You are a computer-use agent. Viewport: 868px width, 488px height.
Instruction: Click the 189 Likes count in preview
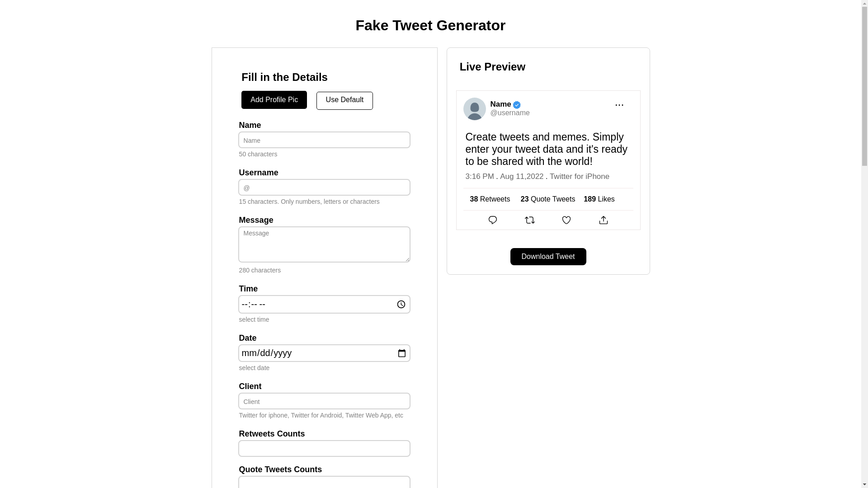tap(599, 199)
